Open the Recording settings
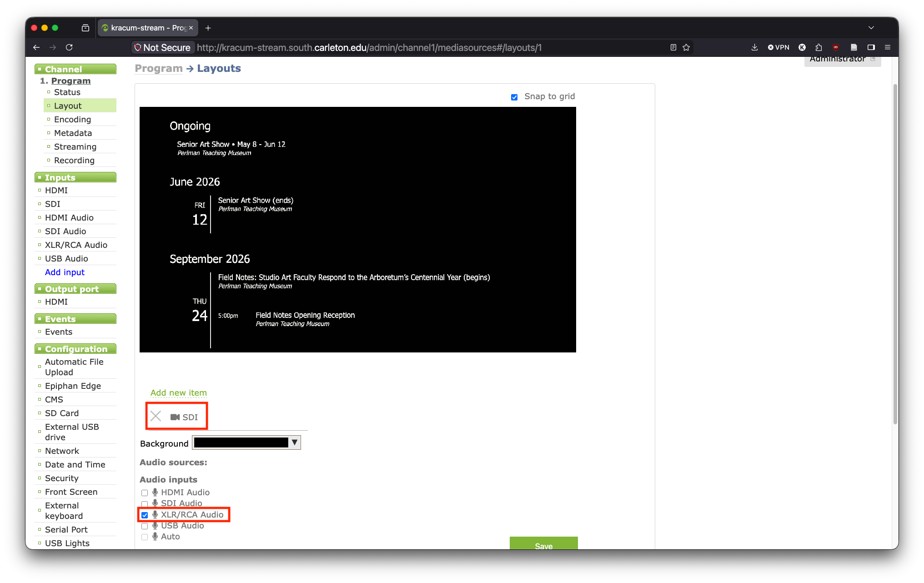The image size is (924, 583). [x=74, y=160]
